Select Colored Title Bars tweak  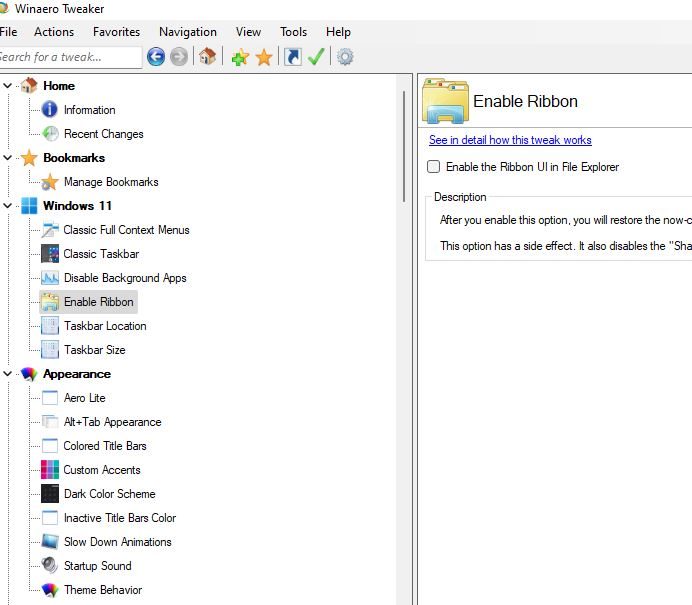(105, 446)
